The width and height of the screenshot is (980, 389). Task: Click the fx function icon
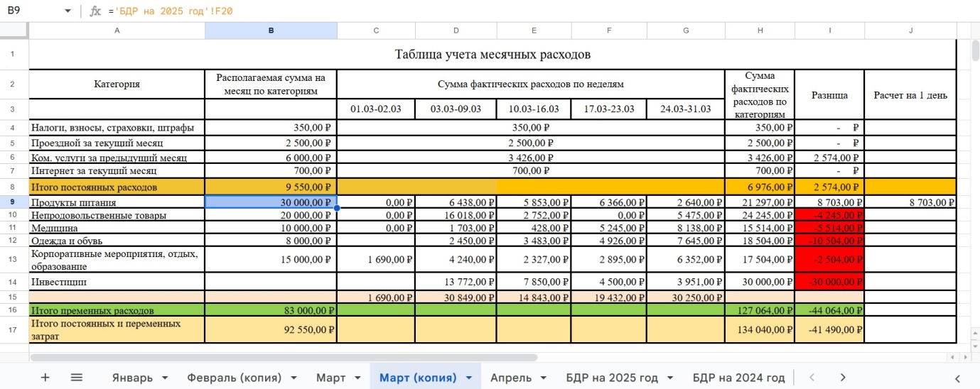[x=95, y=11]
